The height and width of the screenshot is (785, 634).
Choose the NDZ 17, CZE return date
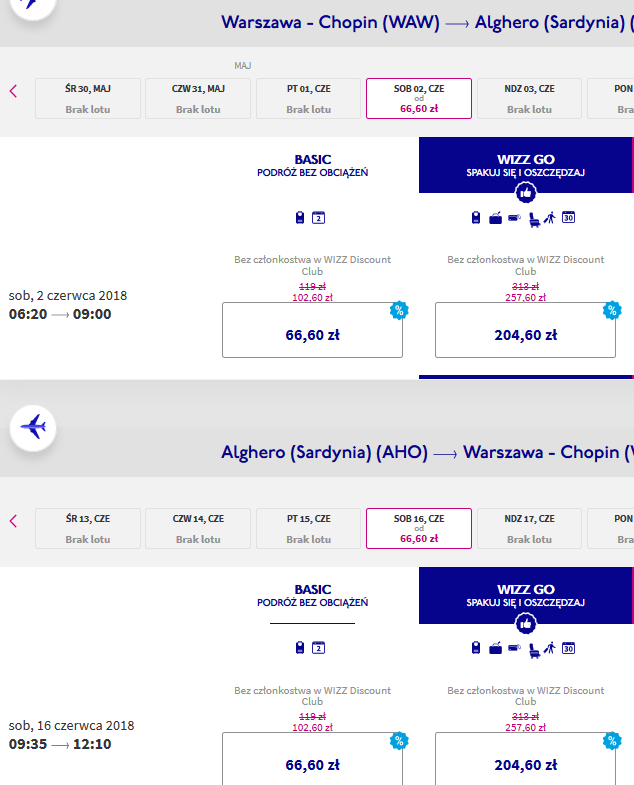529,528
